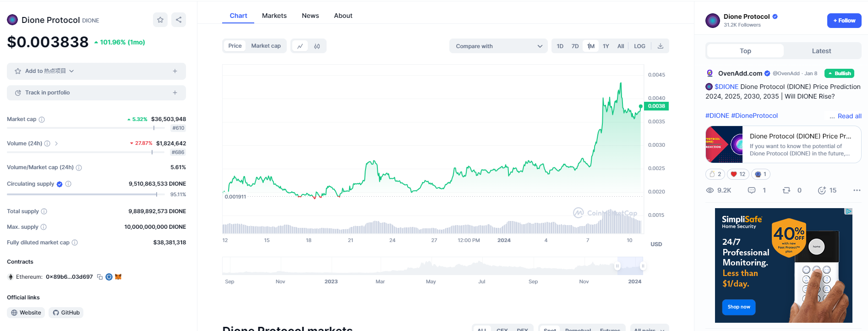Open Compare with dropdown
Screen dimensions: 868x331
[498, 46]
